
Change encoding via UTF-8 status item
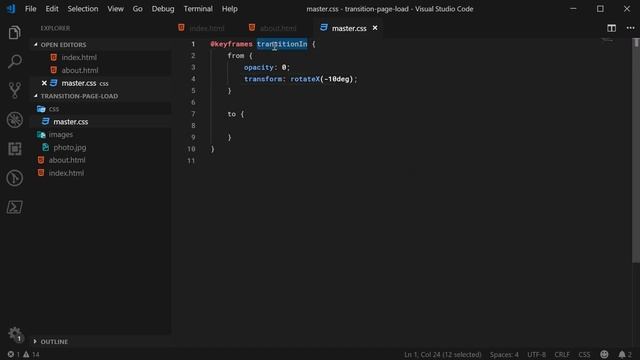(x=536, y=354)
